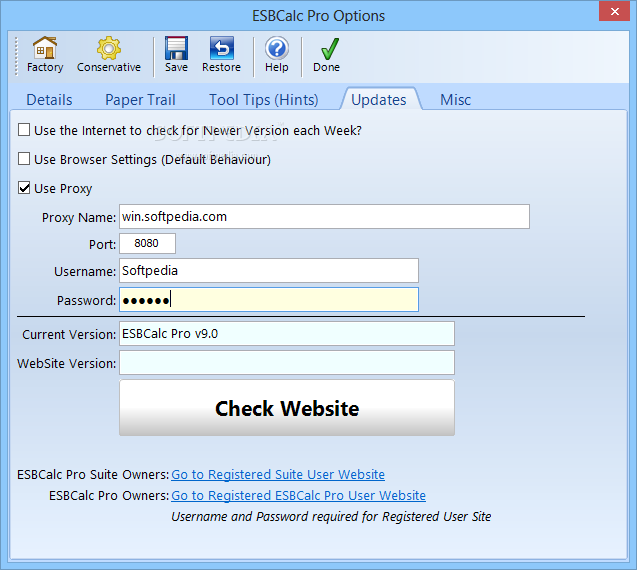The width and height of the screenshot is (637, 570).
Task: Click the Proxy Name input field
Action: 324,217
